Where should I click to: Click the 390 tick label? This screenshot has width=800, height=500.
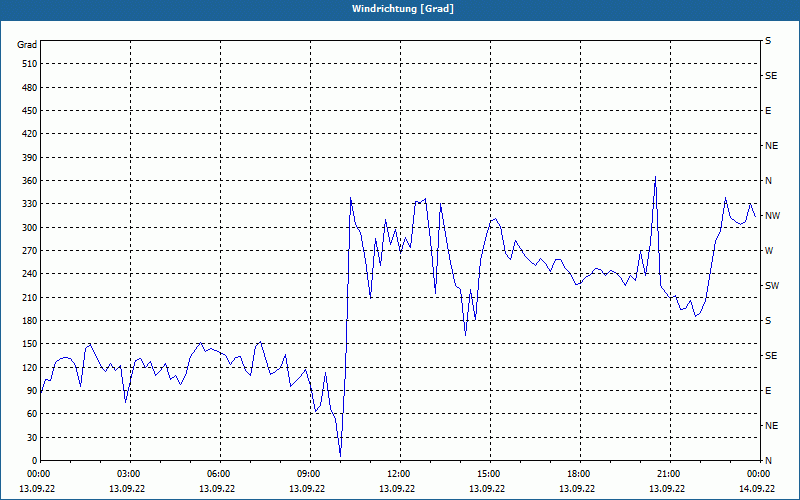click(x=30, y=157)
